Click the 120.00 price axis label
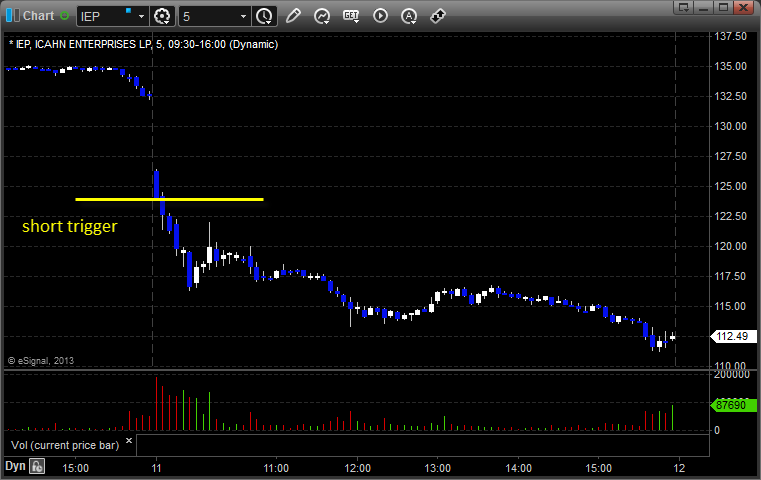The width and height of the screenshot is (761, 480). 730,247
